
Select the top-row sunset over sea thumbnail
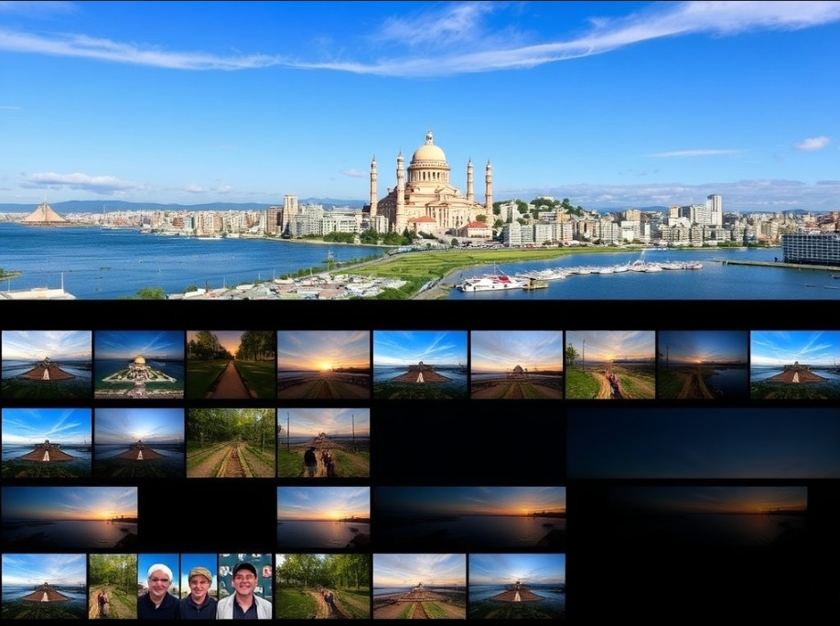pyautogui.click(x=323, y=364)
